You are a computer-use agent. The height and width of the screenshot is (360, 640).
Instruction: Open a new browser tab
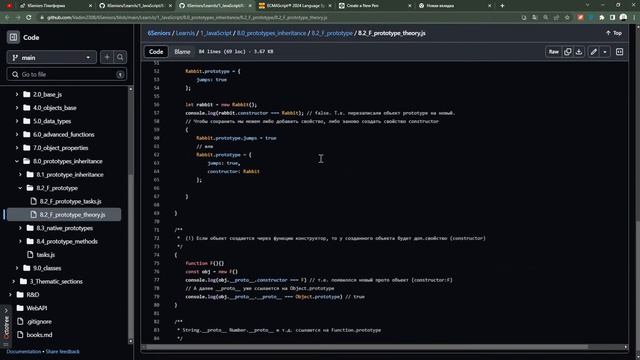(x=502, y=6)
